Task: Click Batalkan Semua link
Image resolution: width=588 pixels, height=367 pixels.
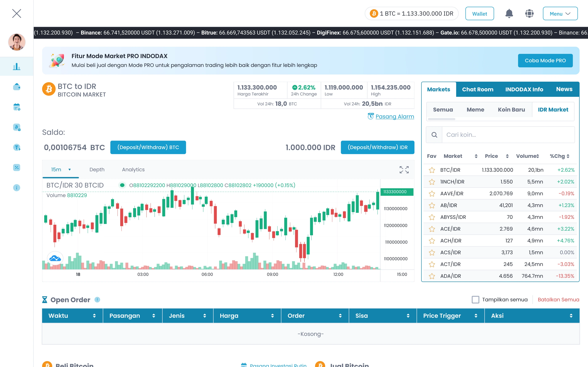Action: click(x=558, y=299)
